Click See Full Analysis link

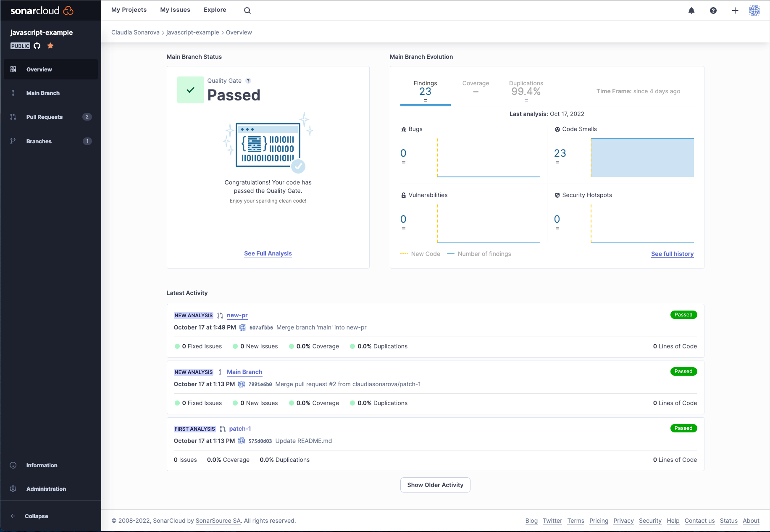268,253
